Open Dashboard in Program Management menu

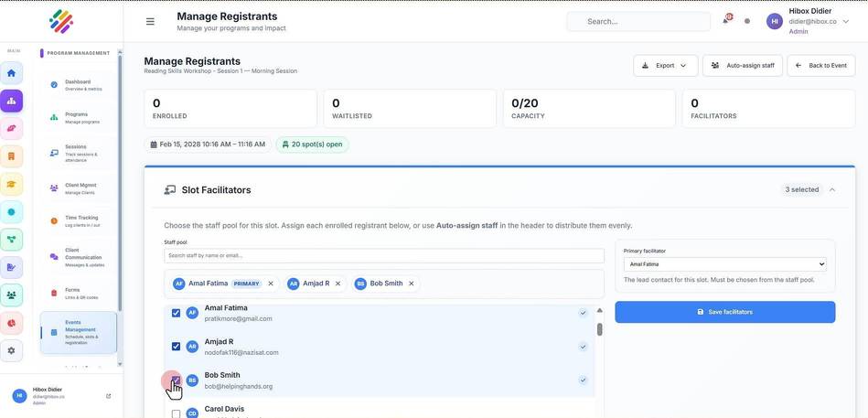point(79,85)
